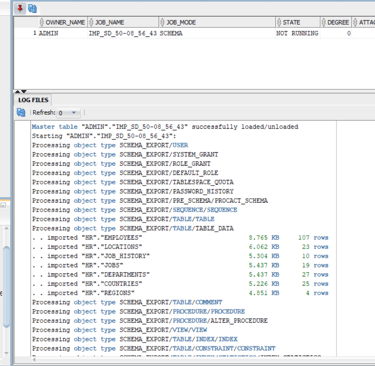Click the left panel vertical scrollbar

tap(7, 287)
